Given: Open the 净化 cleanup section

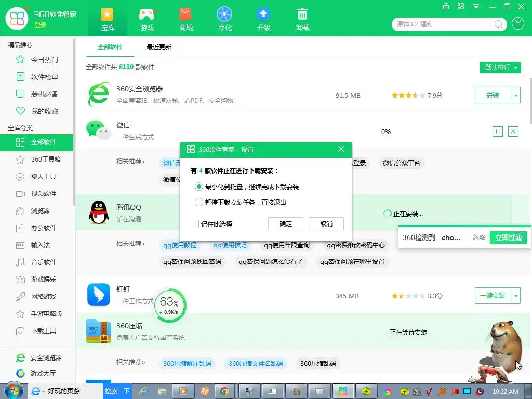Looking at the screenshot, I should coord(224,19).
